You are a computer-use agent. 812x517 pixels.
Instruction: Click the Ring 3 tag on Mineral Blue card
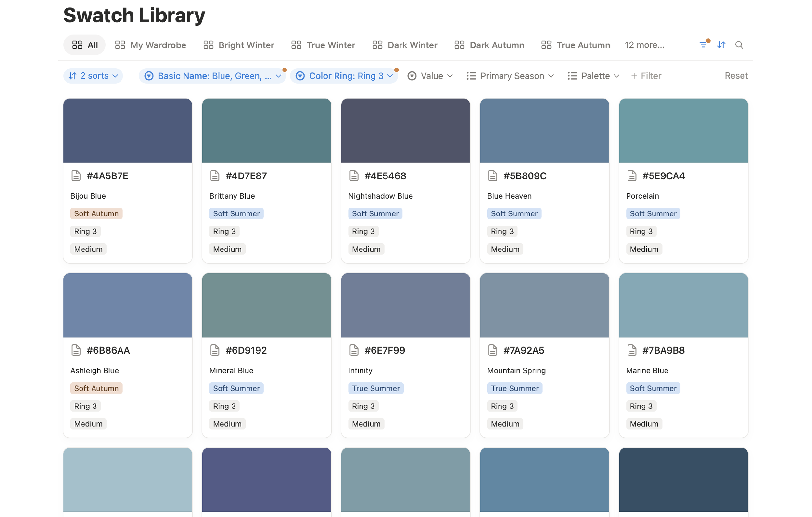pyautogui.click(x=224, y=406)
